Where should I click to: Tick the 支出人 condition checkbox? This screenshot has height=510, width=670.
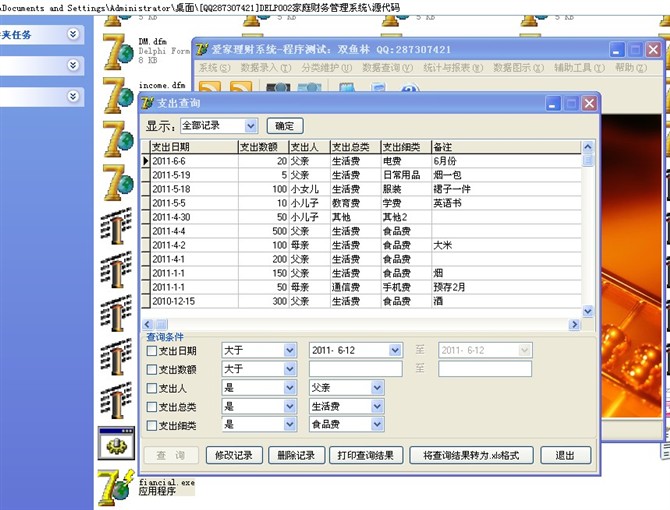click(151, 388)
